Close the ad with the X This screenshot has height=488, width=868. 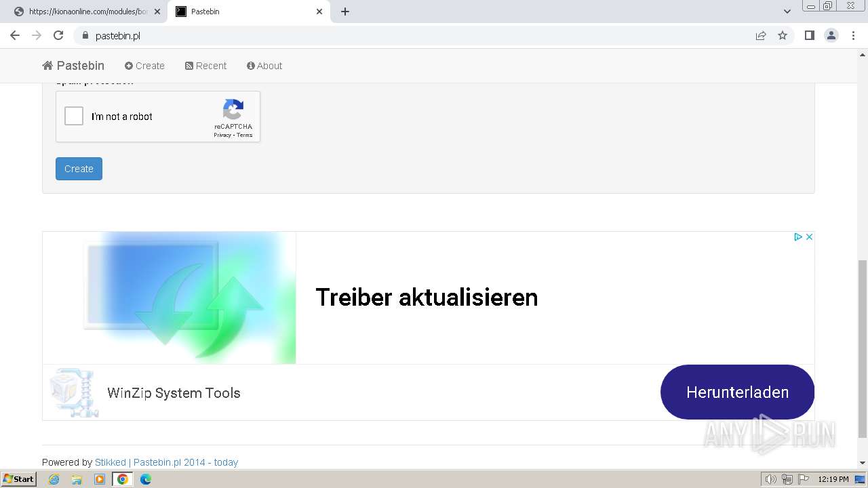point(809,237)
